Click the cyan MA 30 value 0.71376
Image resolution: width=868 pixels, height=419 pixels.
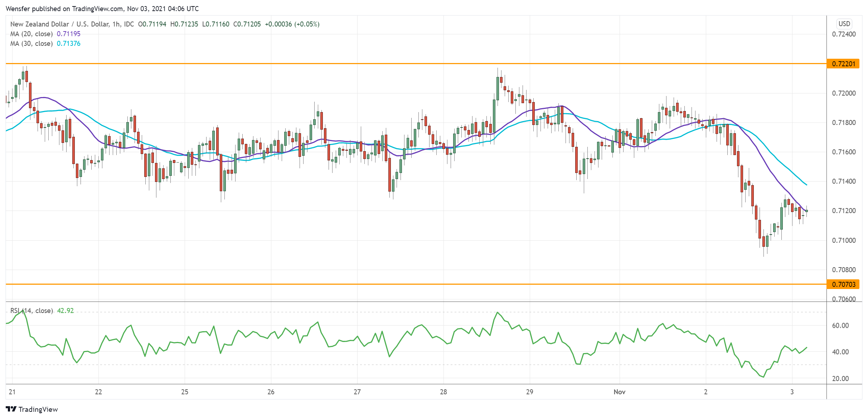69,43
